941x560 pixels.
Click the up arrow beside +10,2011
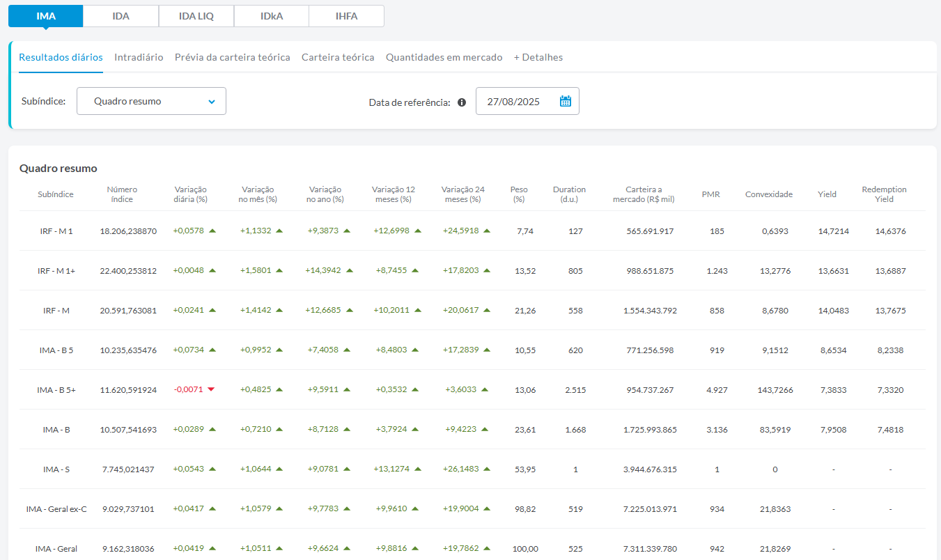(418, 310)
